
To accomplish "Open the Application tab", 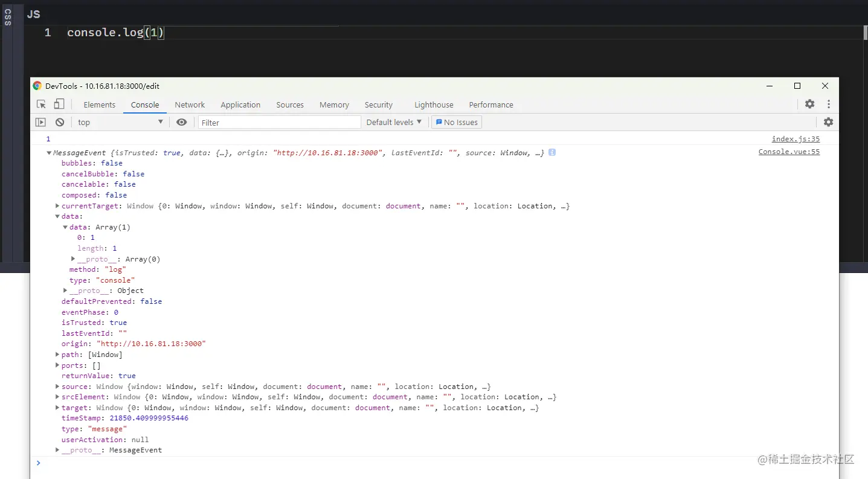I will tap(240, 104).
